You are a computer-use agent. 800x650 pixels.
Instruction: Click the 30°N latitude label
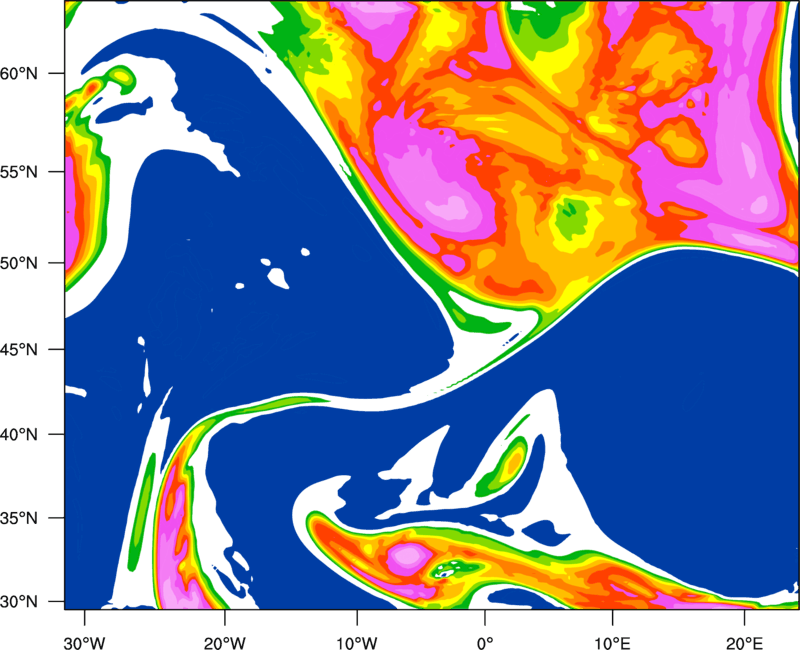20,602
